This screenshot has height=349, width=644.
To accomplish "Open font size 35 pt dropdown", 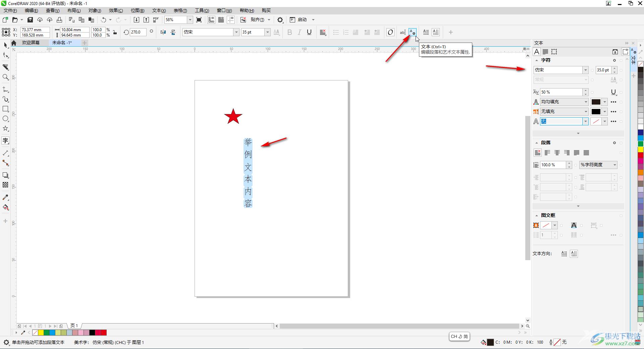I will [x=267, y=32].
